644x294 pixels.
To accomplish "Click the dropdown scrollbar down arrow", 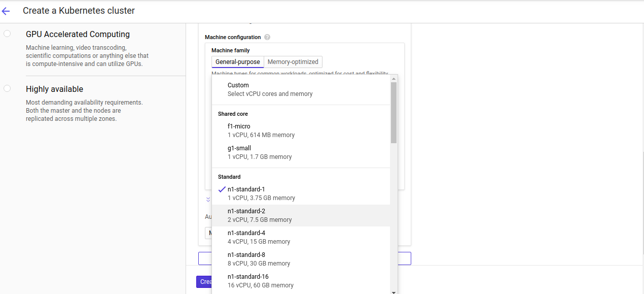I will (393, 292).
